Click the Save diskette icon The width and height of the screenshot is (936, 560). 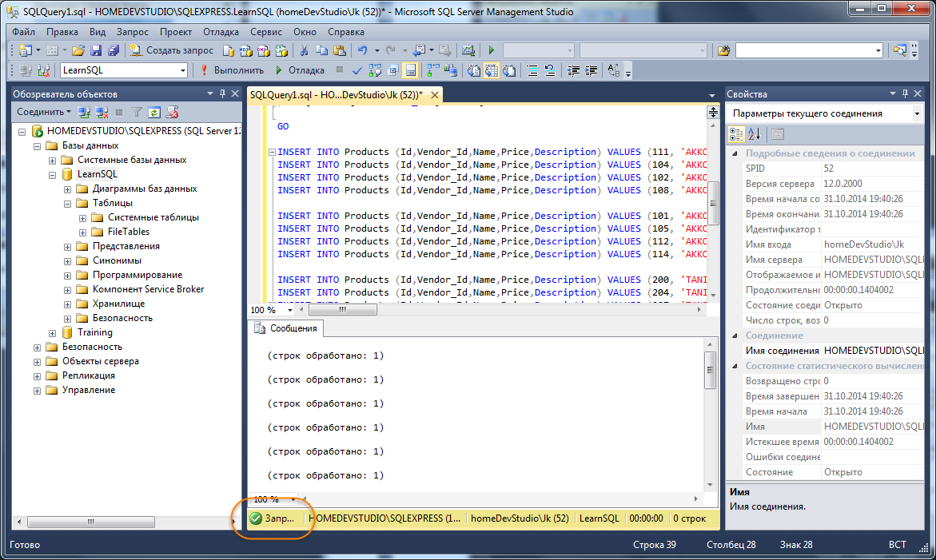(95, 50)
